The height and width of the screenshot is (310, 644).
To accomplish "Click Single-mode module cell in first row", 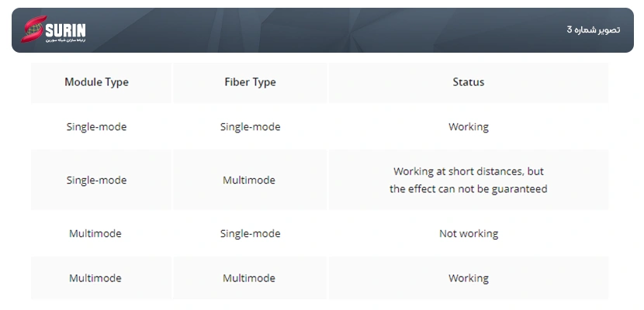I will pyautogui.click(x=96, y=126).
